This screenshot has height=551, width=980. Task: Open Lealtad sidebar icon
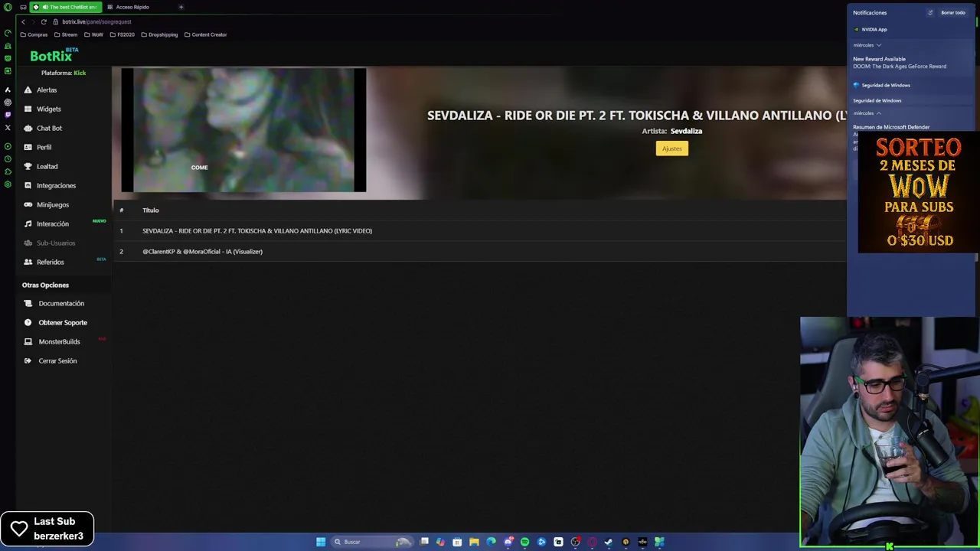tap(28, 166)
